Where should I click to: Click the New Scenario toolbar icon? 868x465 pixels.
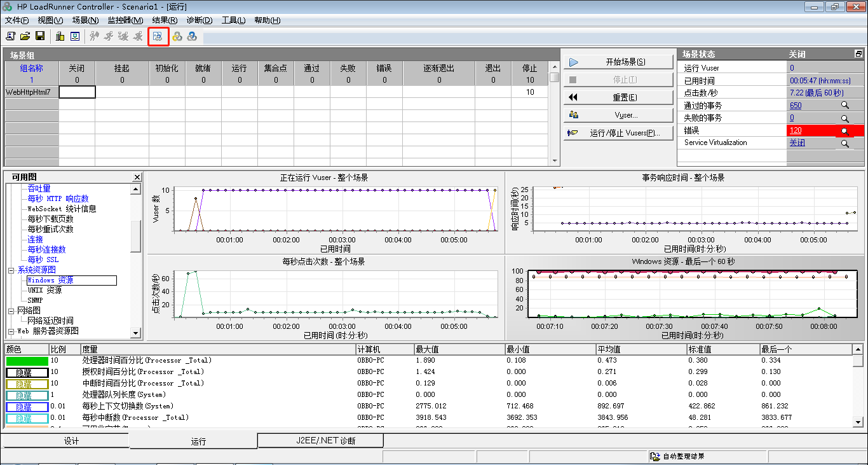[11, 36]
